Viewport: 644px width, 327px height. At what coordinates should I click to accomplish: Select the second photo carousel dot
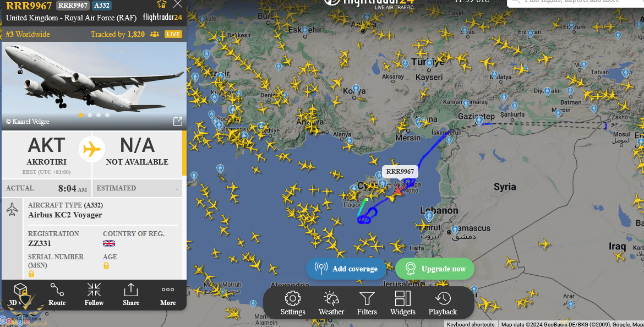90,115
